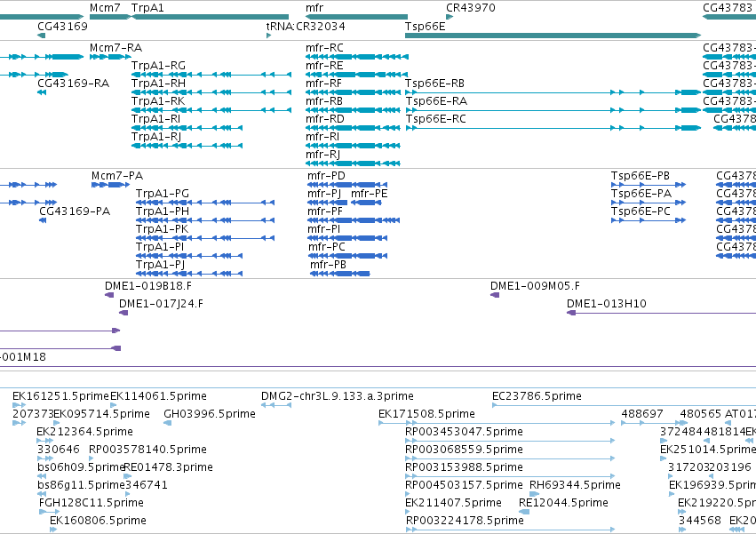Select the Mcm7-RA transcript label

point(115,48)
